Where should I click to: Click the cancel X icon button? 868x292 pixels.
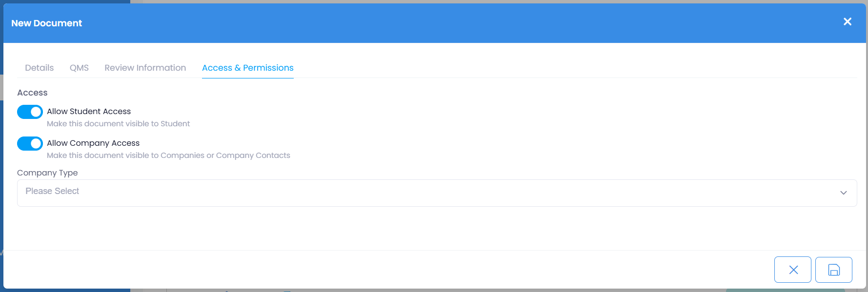coord(793,270)
